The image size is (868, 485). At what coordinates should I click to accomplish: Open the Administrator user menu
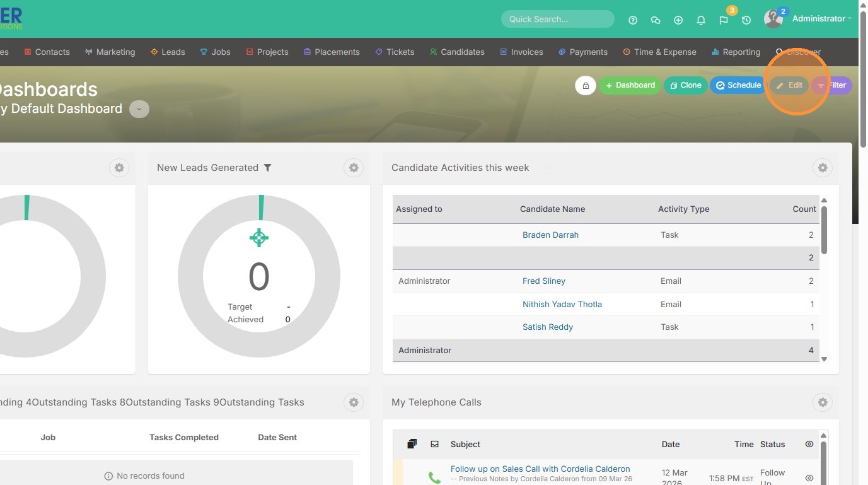coord(818,19)
